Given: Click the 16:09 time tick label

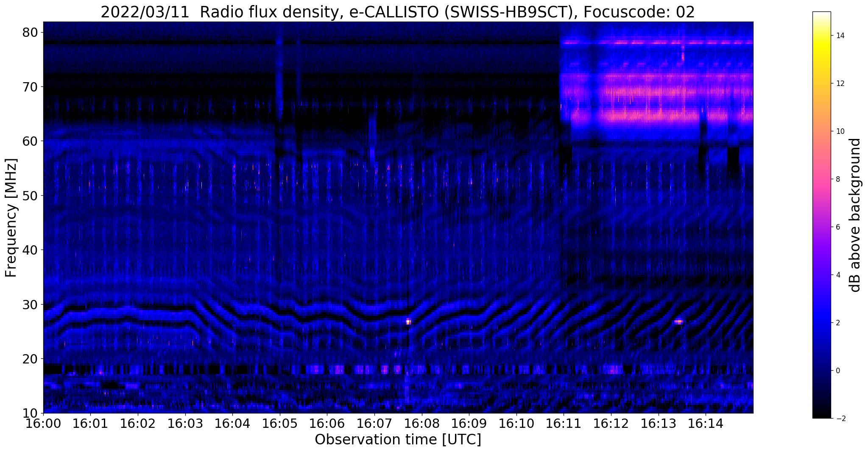Looking at the screenshot, I should [x=469, y=423].
